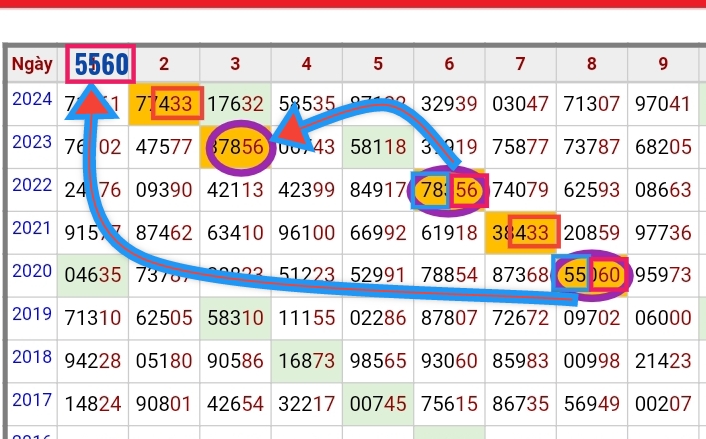Select column 6 header
This screenshot has height=439, width=706.
(x=449, y=65)
